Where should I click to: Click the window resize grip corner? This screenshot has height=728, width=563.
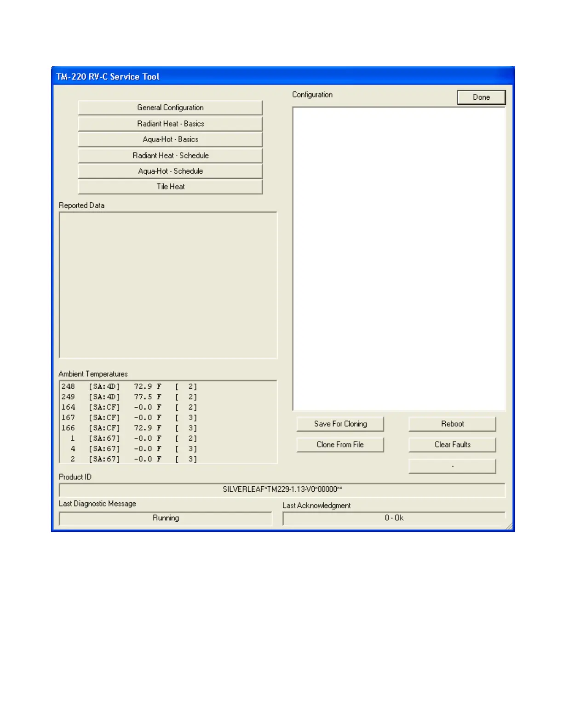pyautogui.click(x=509, y=527)
